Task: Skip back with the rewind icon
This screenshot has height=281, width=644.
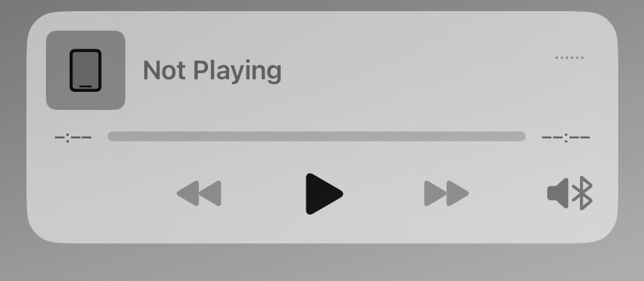Action: (199, 193)
